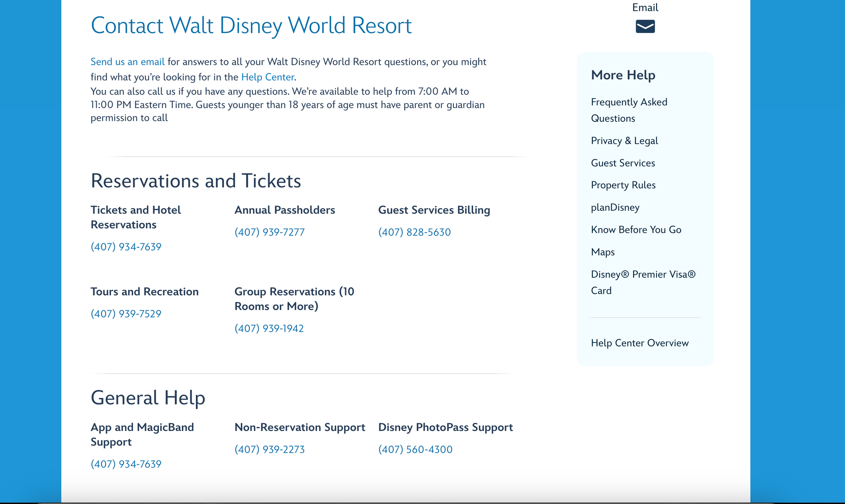The width and height of the screenshot is (845, 504).
Task: Click the 'Non-Reservation Support' label
Action: coord(300,427)
